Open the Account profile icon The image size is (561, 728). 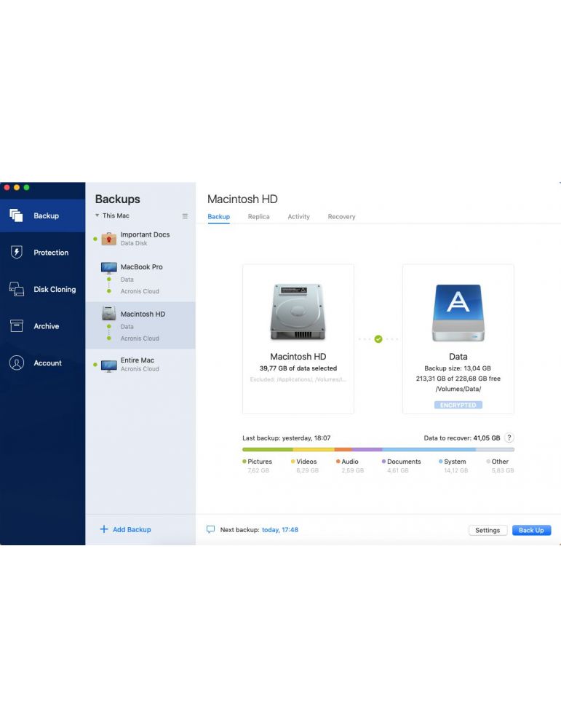[x=16, y=363]
